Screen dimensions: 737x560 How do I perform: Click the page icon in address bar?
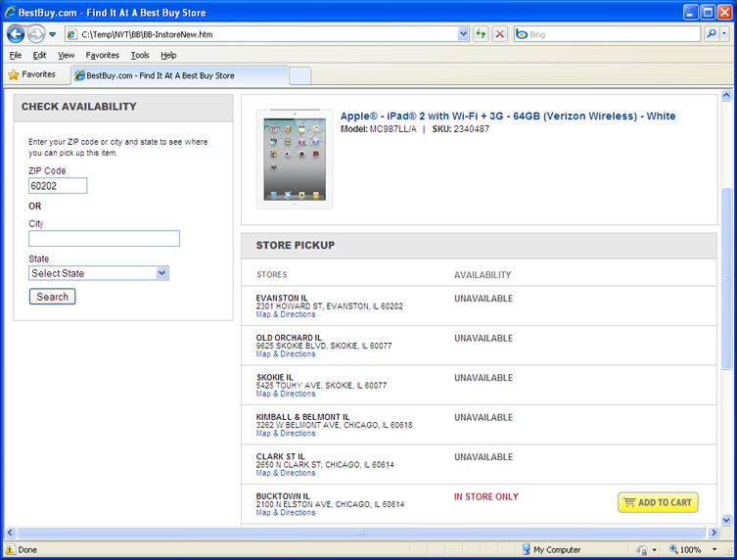[71, 34]
